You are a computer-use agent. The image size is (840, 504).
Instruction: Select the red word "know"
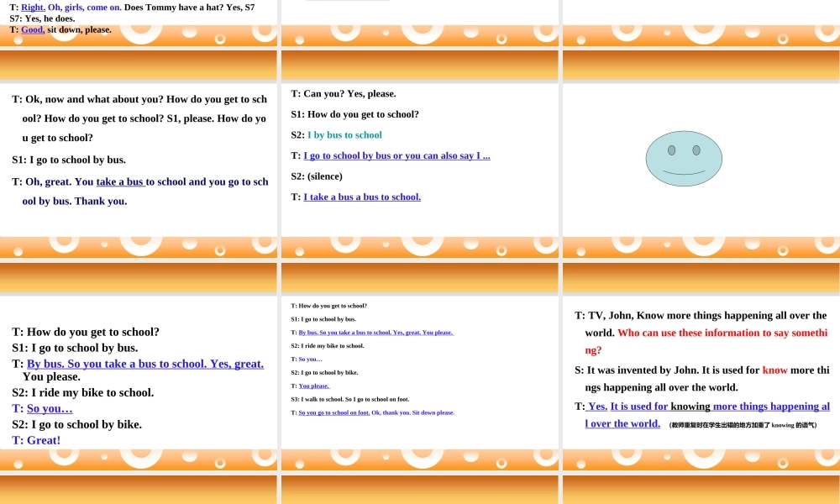(x=774, y=370)
